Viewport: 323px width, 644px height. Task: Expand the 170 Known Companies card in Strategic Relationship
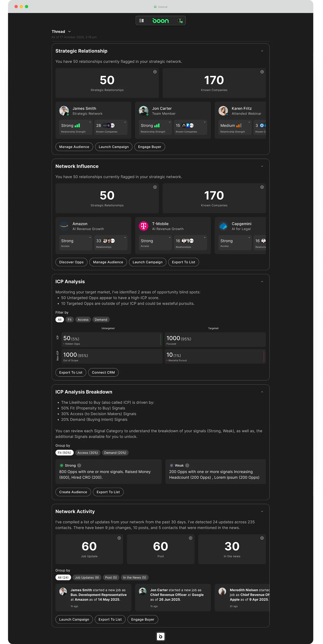click(x=262, y=72)
